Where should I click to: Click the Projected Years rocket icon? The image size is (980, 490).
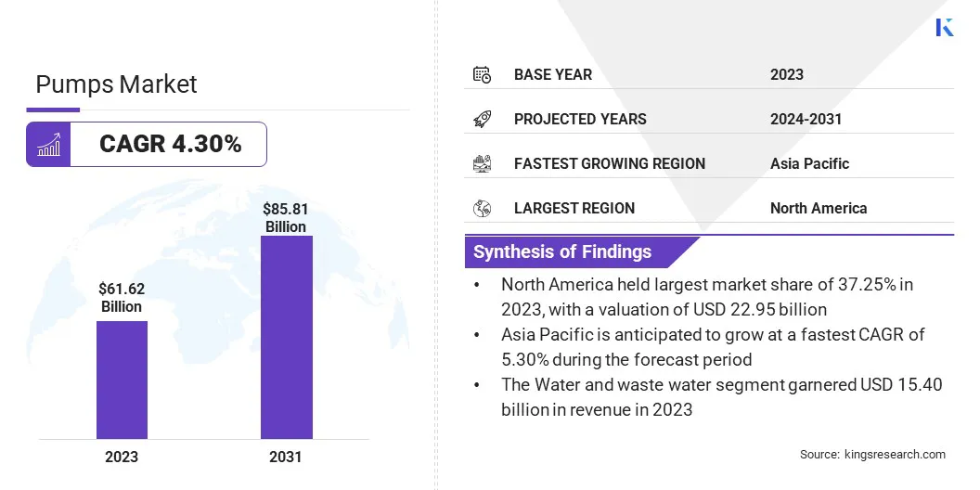(482, 119)
